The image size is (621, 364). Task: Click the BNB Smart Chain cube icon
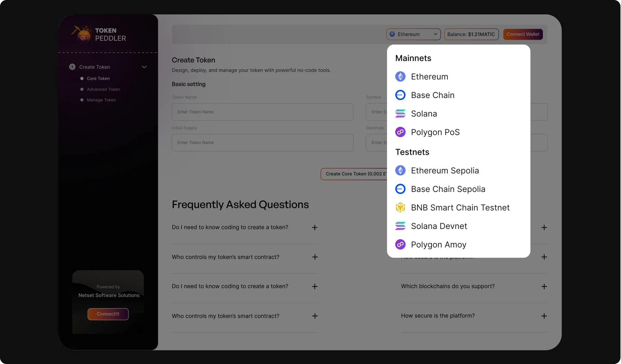[400, 207]
